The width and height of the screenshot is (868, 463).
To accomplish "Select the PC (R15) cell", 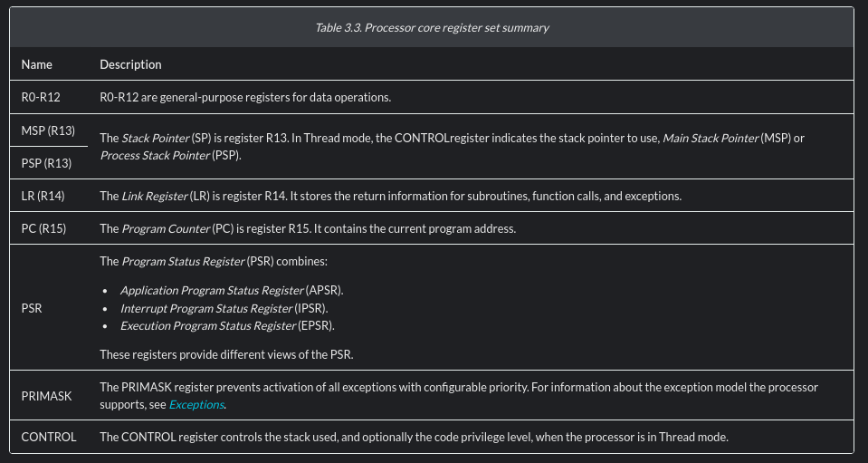I will click(43, 228).
